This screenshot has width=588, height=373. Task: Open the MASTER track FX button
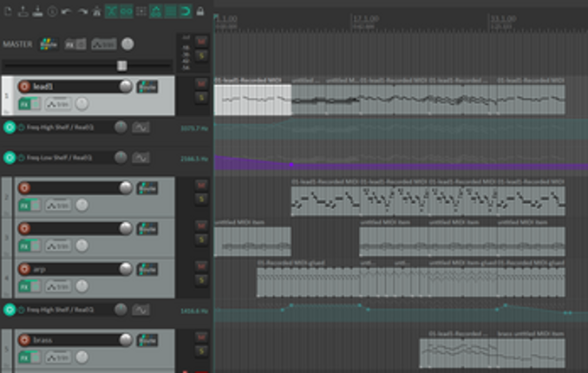pos(75,44)
